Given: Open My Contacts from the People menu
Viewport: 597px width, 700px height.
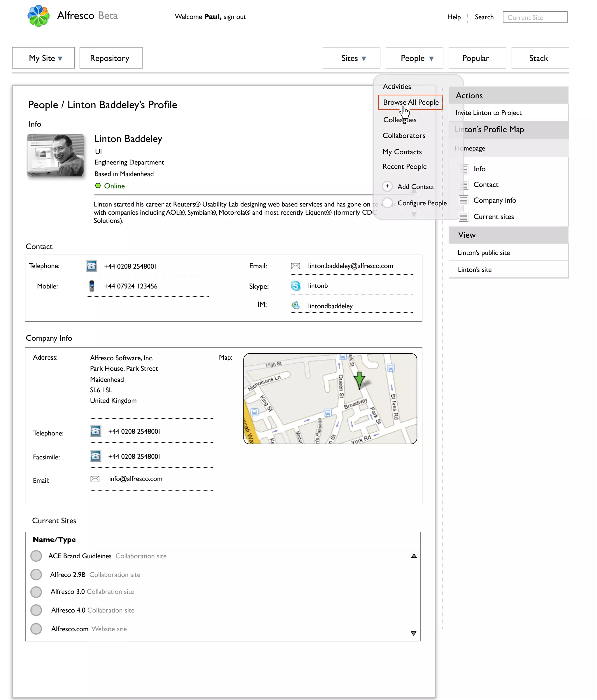Looking at the screenshot, I should (402, 152).
